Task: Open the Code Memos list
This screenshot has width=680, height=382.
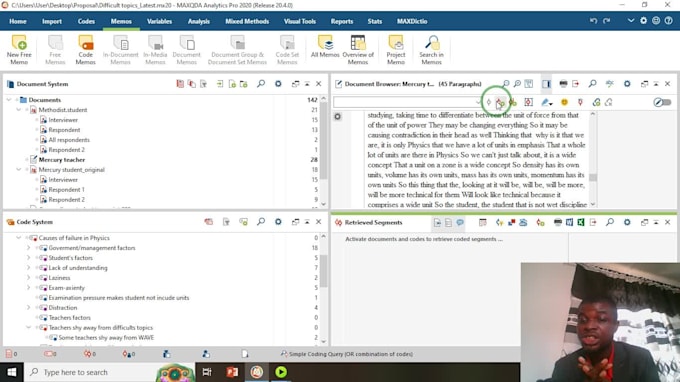Action: pos(85,50)
